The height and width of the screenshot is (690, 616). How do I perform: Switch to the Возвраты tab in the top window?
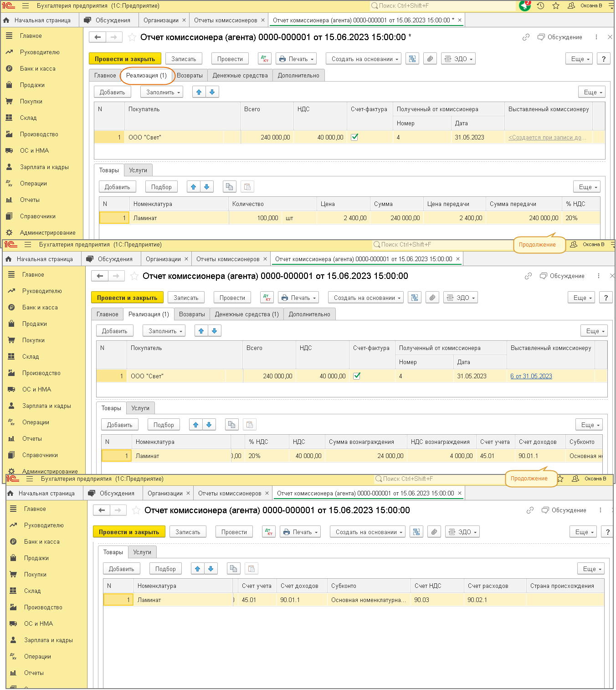coord(190,76)
